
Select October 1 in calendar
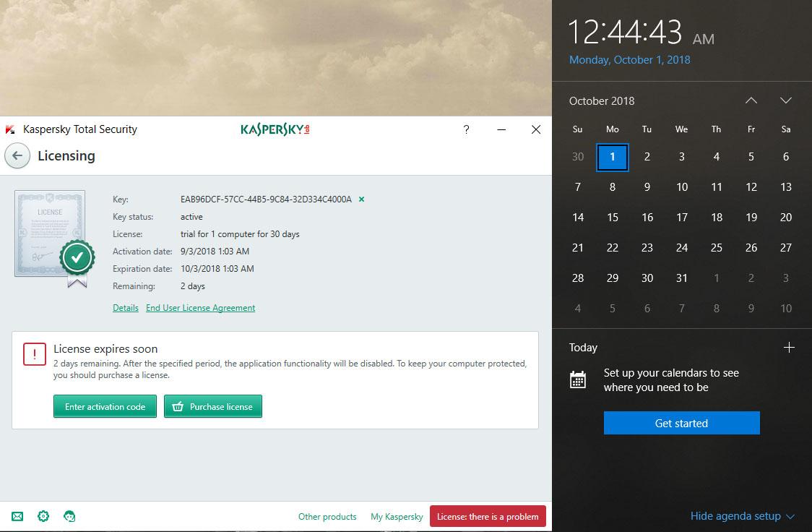[x=613, y=157]
